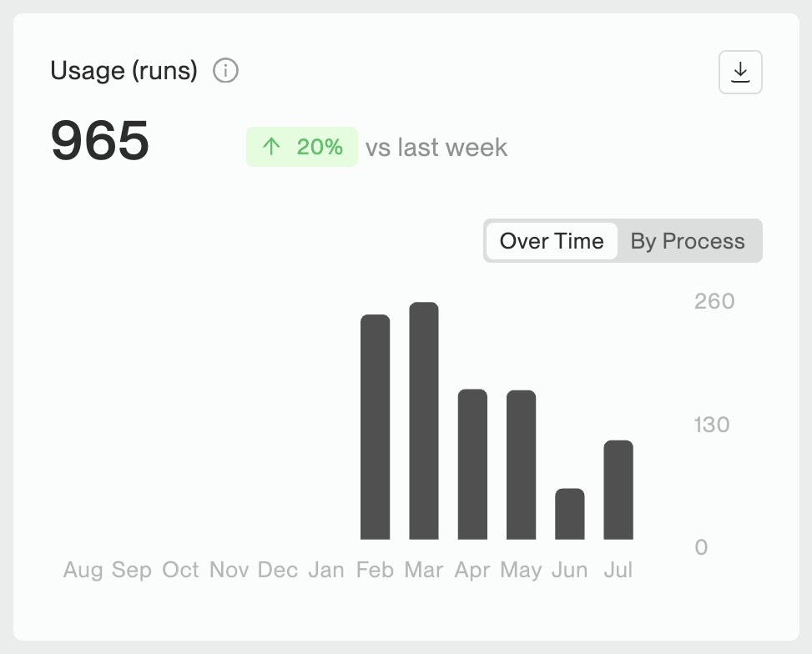Screen dimensions: 812x654
Task: Select the April bar in chart
Action: [472, 465]
